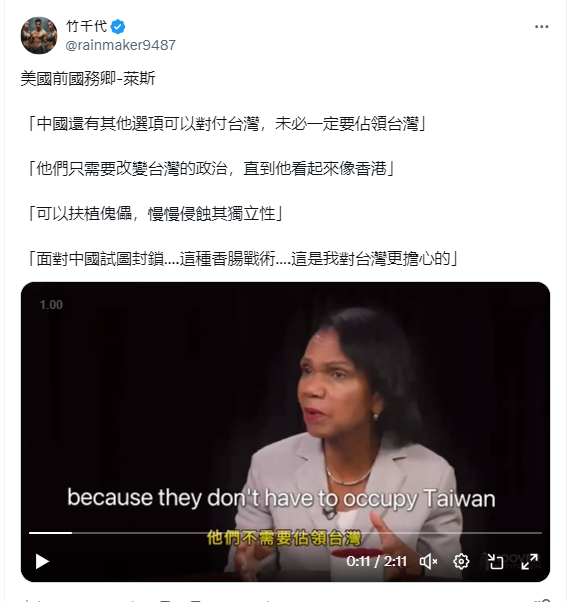Click the quote line about 扶植傀儡
The height and width of the screenshot is (602, 577).
point(155,214)
